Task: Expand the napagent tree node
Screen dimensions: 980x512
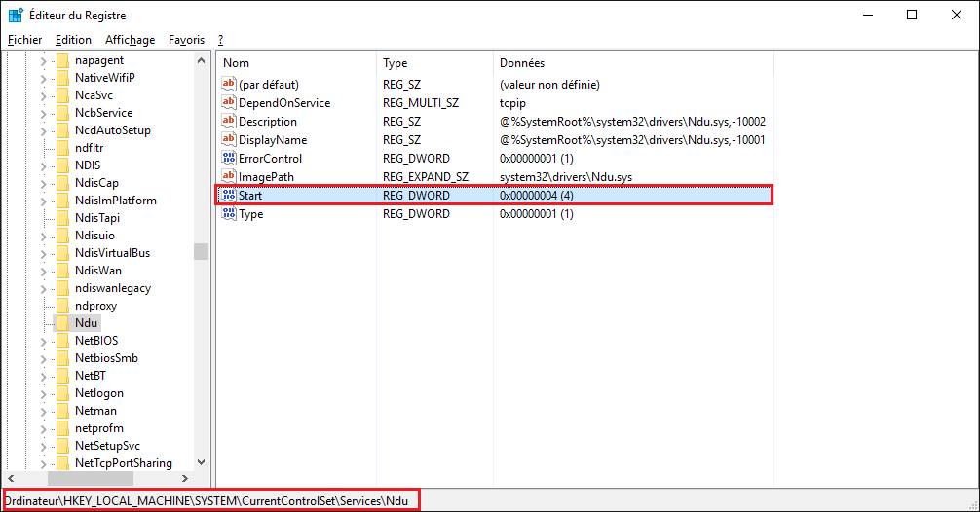Action: pyautogui.click(x=43, y=60)
